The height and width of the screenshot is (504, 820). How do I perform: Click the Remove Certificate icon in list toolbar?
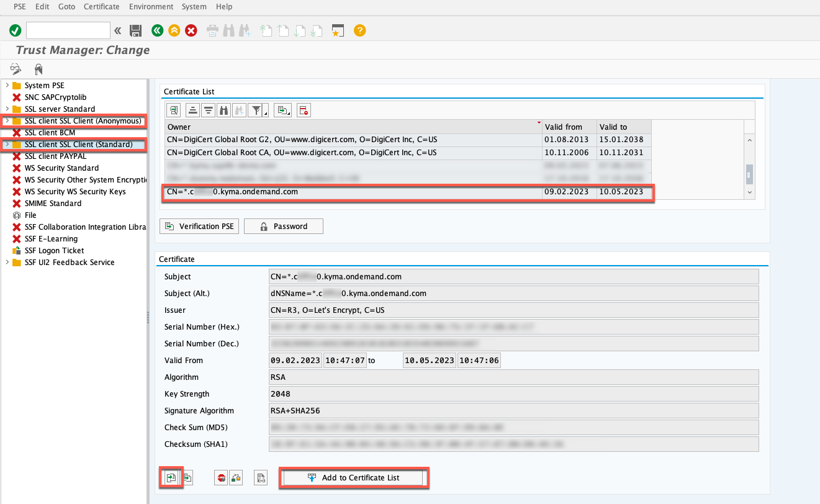304,110
